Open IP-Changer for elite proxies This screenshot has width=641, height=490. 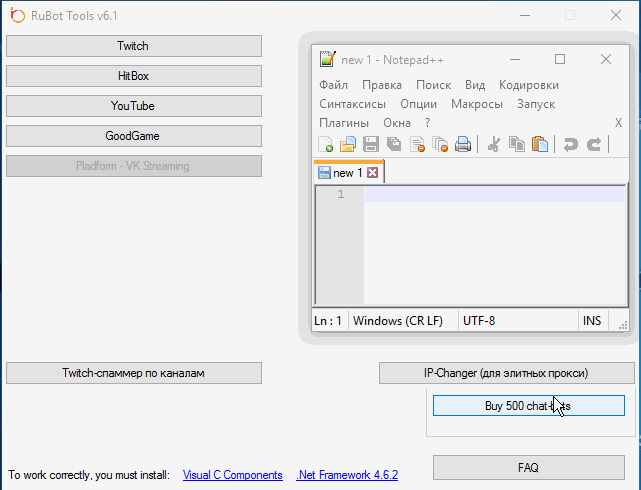[506, 373]
